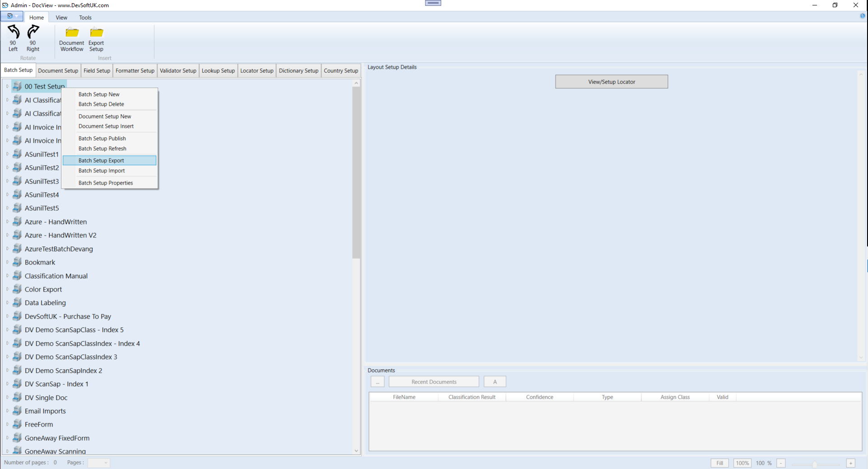Viewport: 868px width, 469px height.
Task: Expand the Email Imports node
Action: [x=7, y=411]
